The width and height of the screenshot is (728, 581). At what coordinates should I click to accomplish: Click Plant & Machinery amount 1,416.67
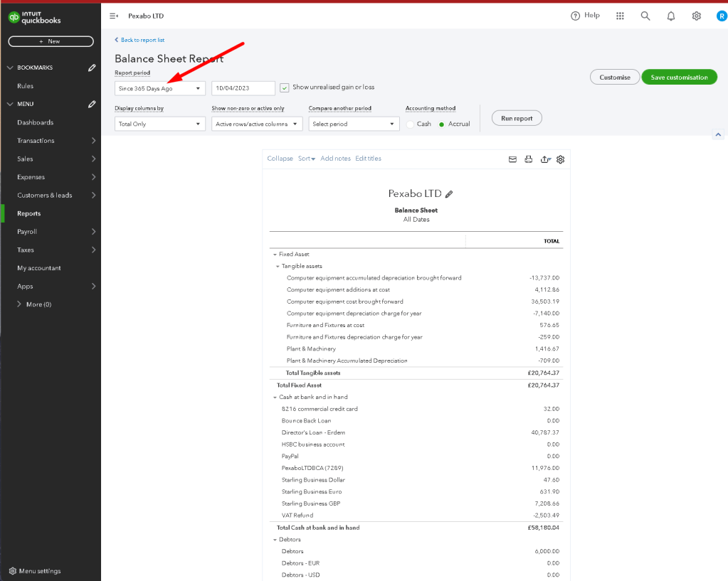(547, 349)
